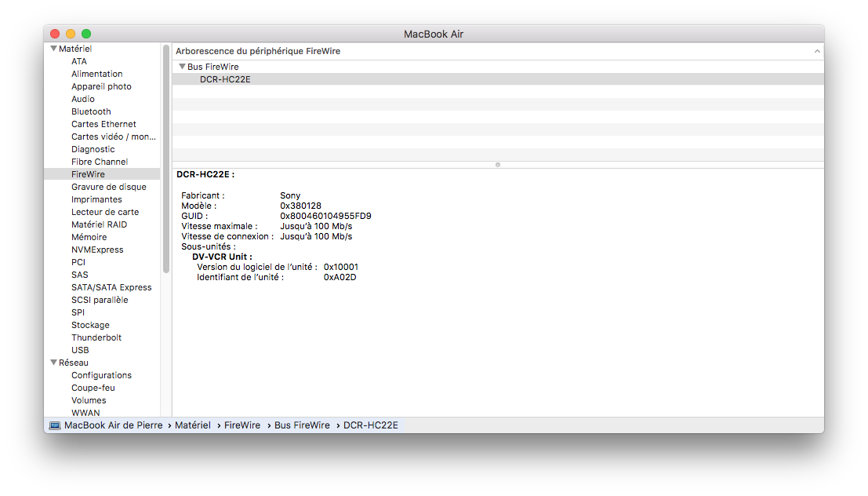868x496 pixels.
Task: Select the FireWire sidebar item
Action: click(x=103, y=174)
